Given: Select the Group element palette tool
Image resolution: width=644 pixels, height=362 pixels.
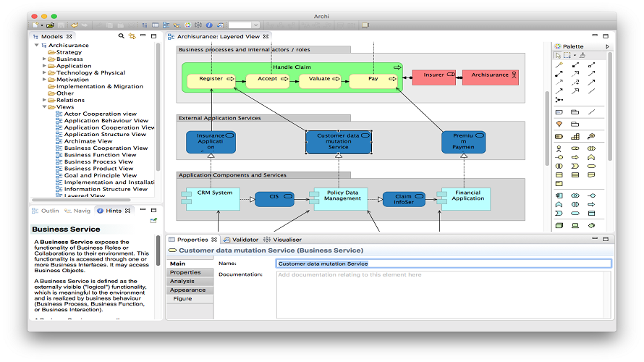Looking at the screenshot, I should click(575, 111).
